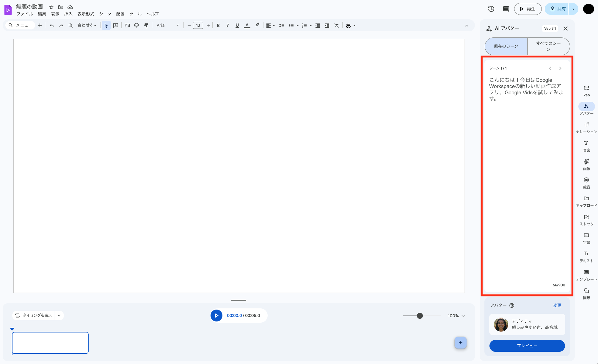Toggle bold formatting

click(x=218, y=26)
